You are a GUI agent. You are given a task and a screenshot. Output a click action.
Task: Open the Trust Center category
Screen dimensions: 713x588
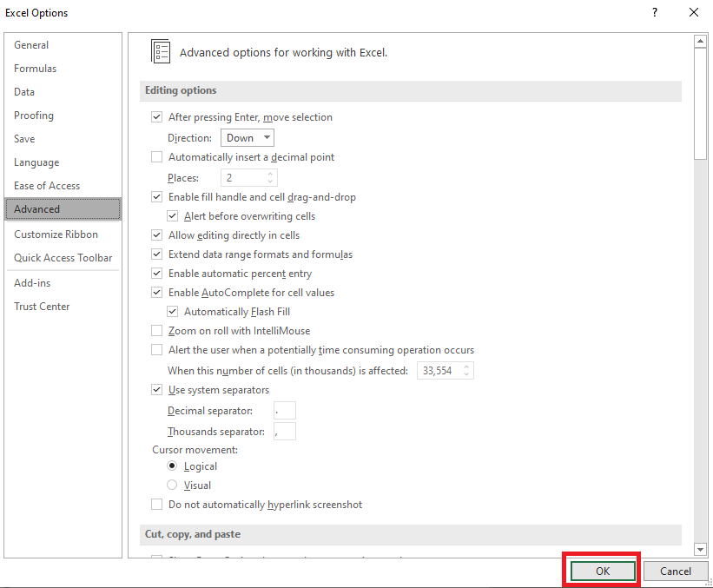click(x=63, y=307)
